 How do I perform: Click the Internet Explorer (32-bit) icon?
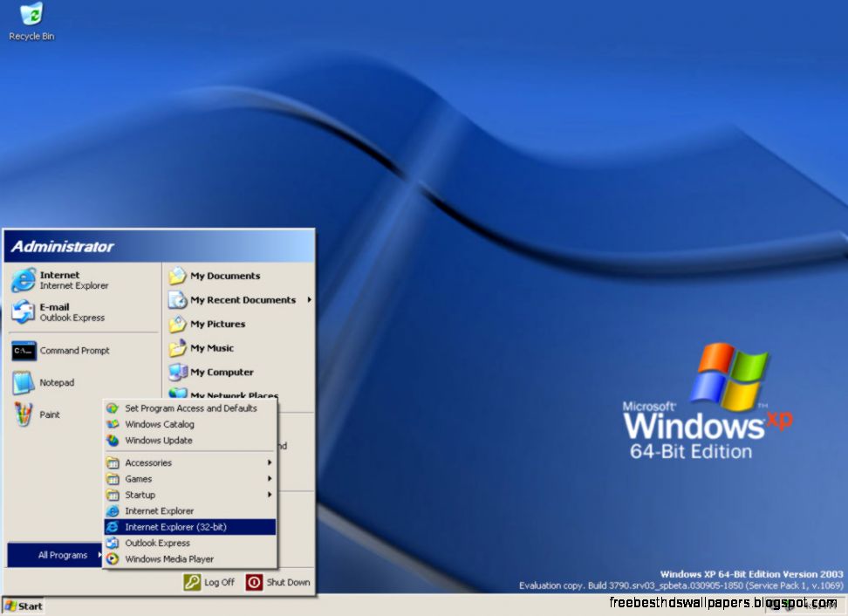113,527
